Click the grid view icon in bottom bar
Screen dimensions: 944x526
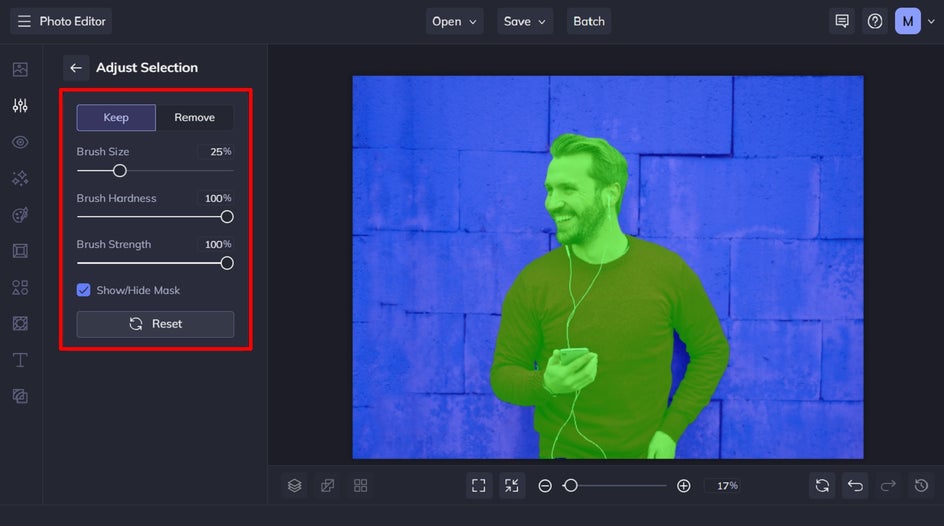tap(361, 486)
